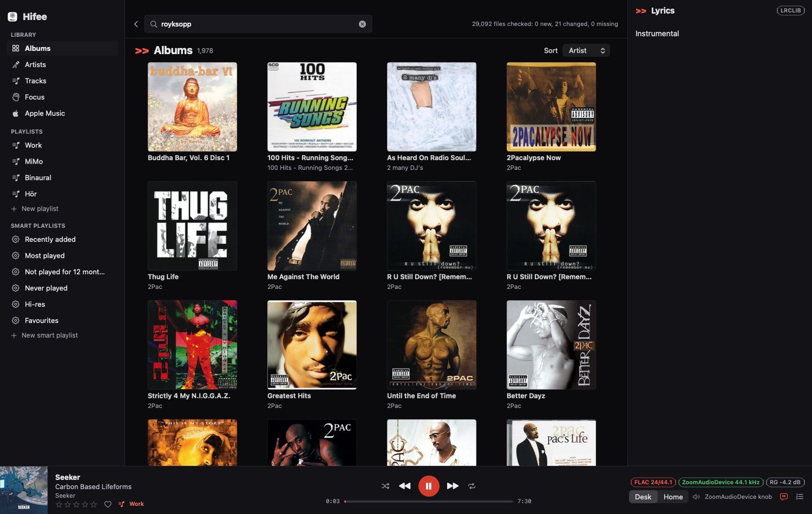Open Not played for 12 months playlist
The width and height of the screenshot is (812, 514).
point(62,272)
